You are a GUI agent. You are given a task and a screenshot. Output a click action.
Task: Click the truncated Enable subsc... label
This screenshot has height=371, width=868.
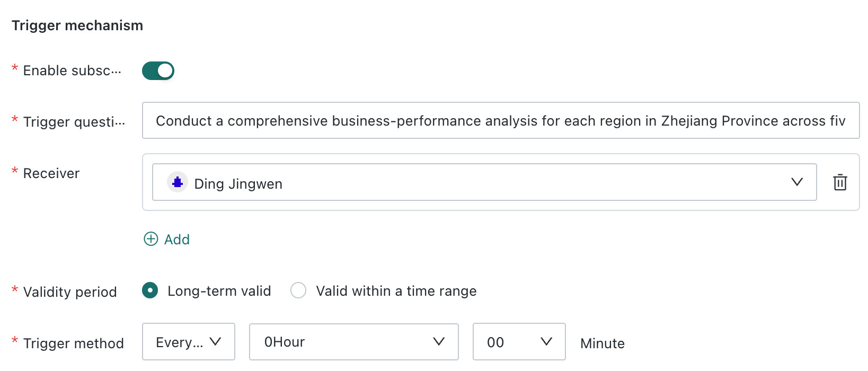(72, 70)
